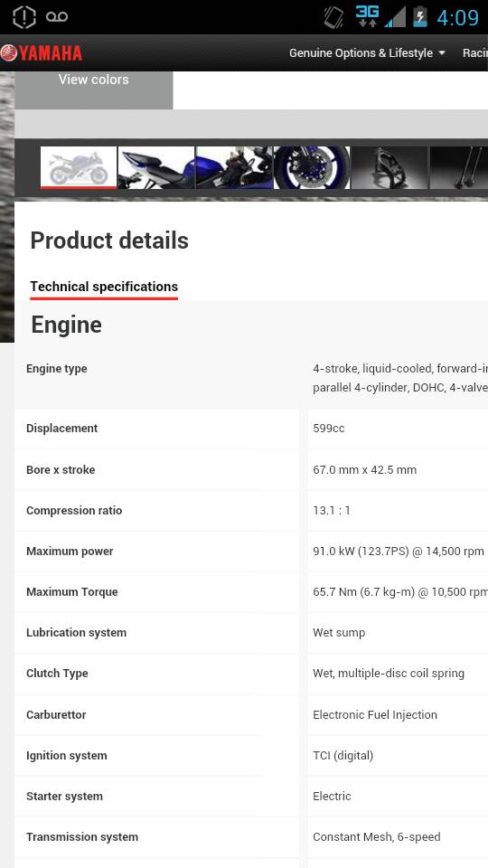Image resolution: width=488 pixels, height=868 pixels.
Task: Tap the clock showing 4:09
Action: coord(457,18)
